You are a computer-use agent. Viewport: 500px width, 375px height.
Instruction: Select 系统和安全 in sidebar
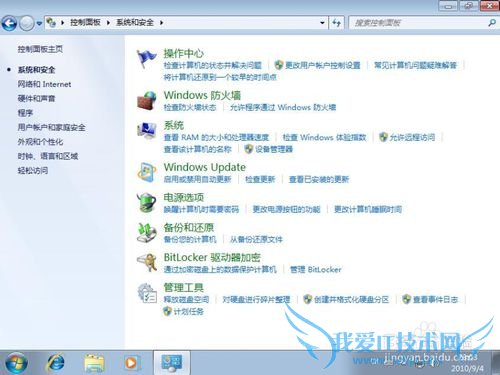(36, 70)
